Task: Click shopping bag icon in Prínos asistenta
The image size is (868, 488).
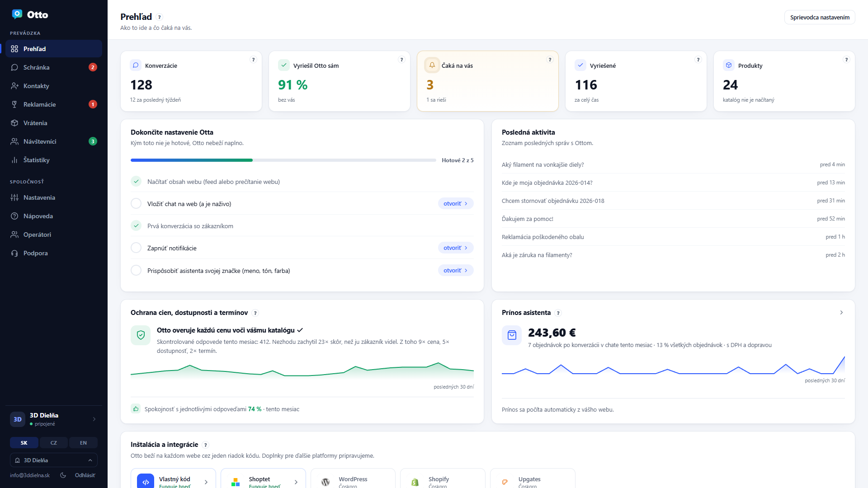Action: (512, 335)
